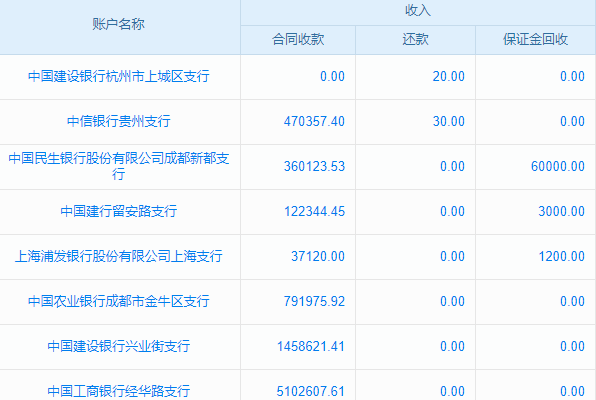
Task: Select deposit recovery value 1200.00
Action: point(561,256)
